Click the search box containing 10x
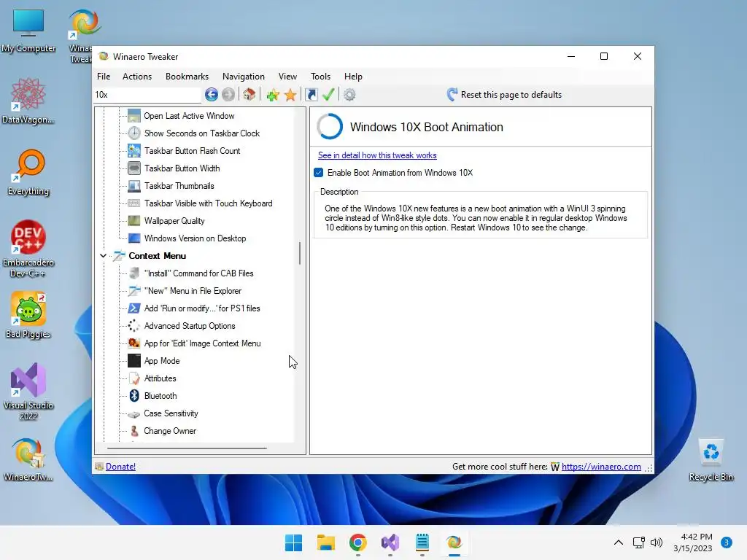Image resolution: width=747 pixels, height=560 pixels. pyautogui.click(x=147, y=95)
